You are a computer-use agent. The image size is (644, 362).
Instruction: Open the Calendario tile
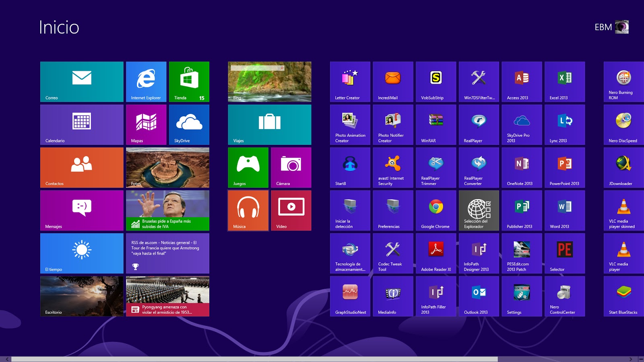82,125
